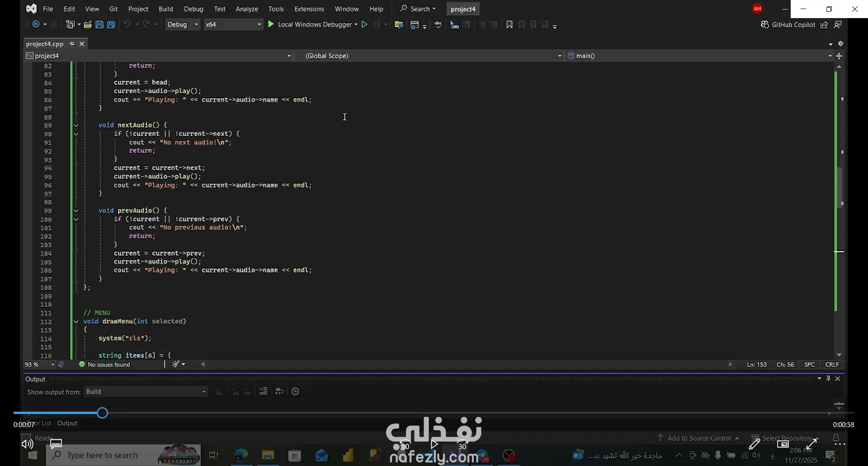Click the Open File folder icon
The height and width of the screenshot is (466, 868).
(88, 24)
